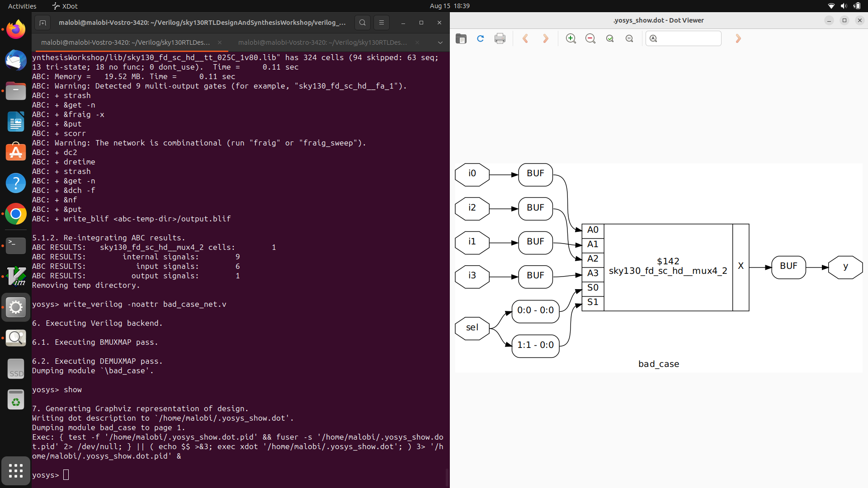The height and width of the screenshot is (488, 868).
Task: Click the forward arrow beside the back arrow
Action: (545, 39)
